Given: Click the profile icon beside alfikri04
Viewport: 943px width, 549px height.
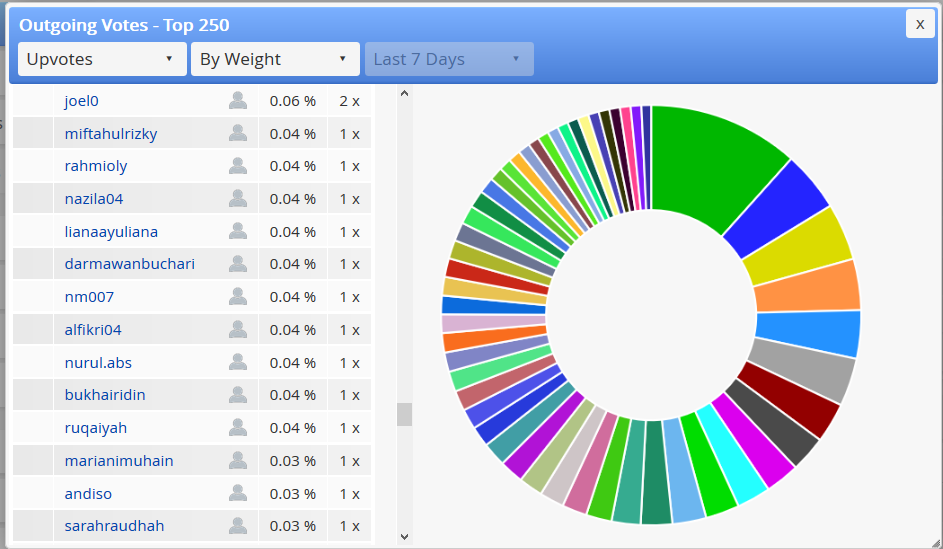Looking at the screenshot, I should coord(238,330).
